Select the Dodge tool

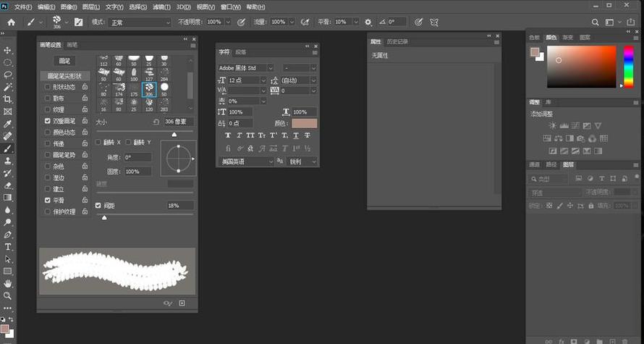pos(7,222)
